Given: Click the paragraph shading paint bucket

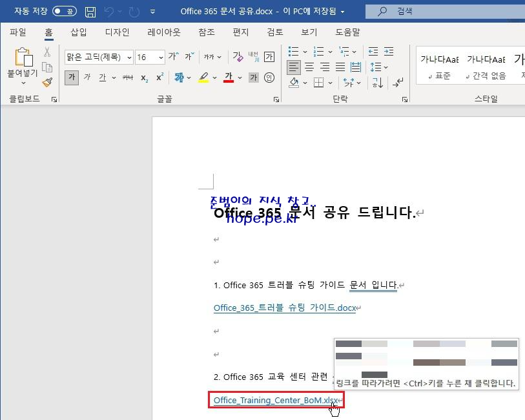Looking at the screenshot, I should point(294,83).
